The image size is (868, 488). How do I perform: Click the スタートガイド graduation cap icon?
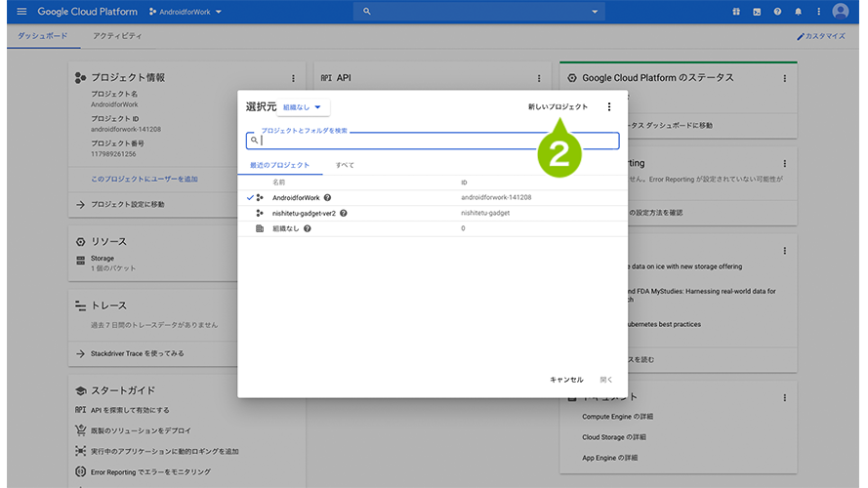click(x=80, y=390)
